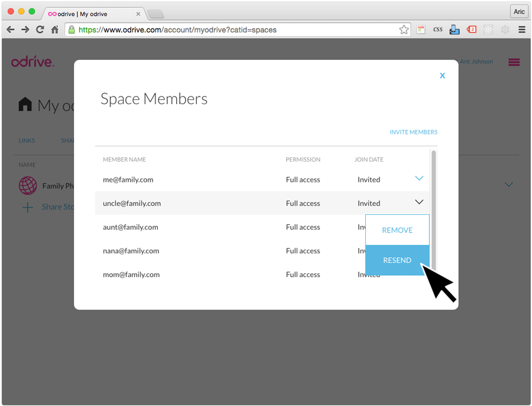The width and height of the screenshot is (532, 406).
Task: Click Full access for aunt@family.com
Action: pyautogui.click(x=303, y=227)
